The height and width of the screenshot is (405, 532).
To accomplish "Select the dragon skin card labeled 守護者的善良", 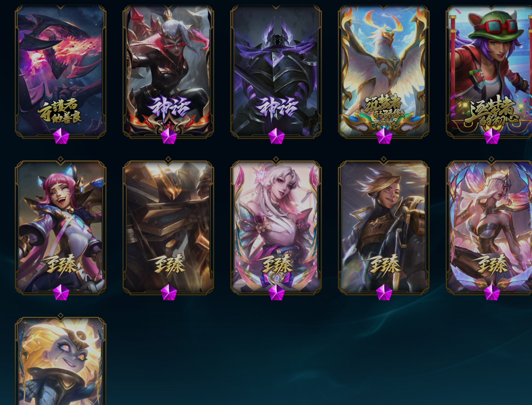I will (x=61, y=71).
